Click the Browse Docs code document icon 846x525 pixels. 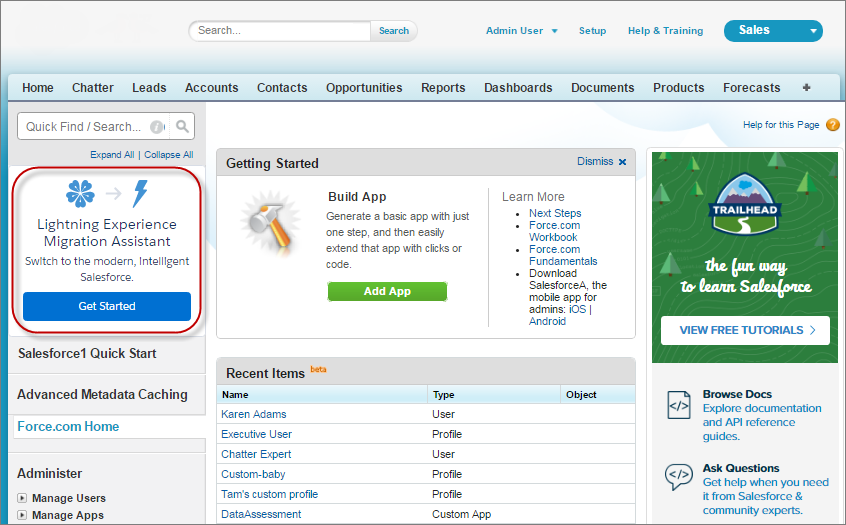coord(679,405)
